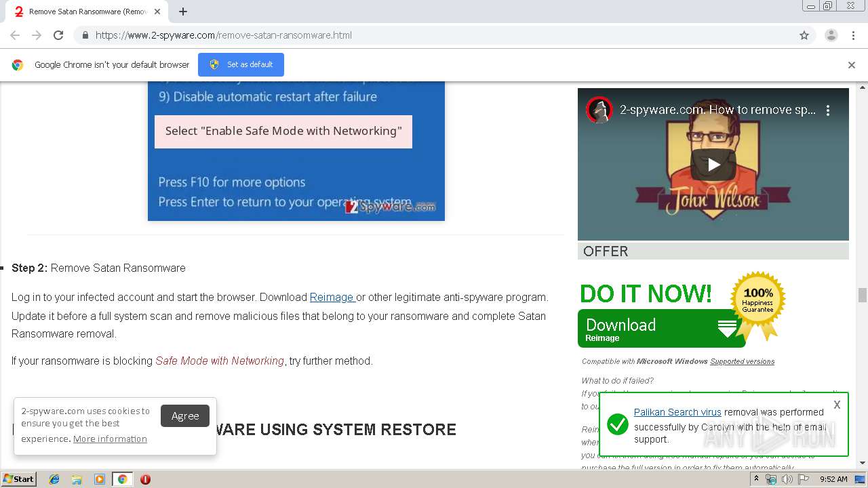The image size is (868, 488).
Task: Click the volume speaker tray icon
Action: click(x=787, y=479)
